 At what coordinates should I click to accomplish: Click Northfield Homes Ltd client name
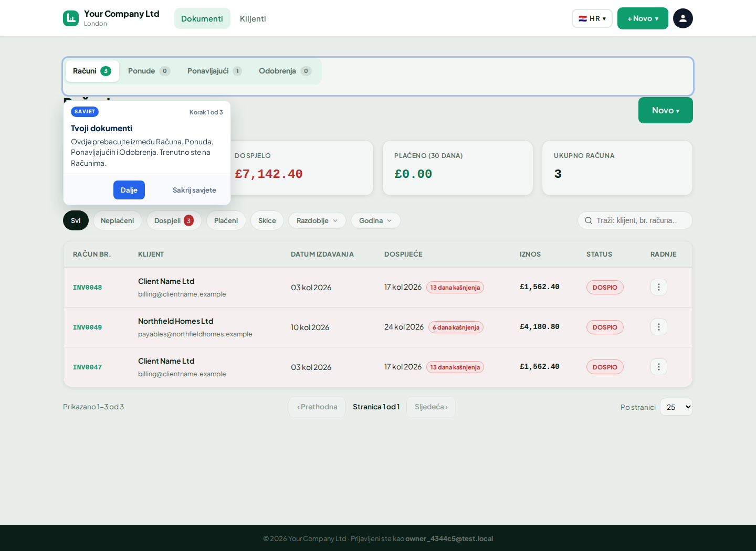click(175, 321)
